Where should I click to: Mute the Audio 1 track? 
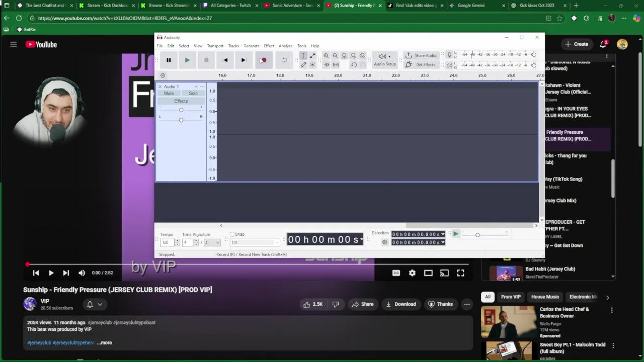(169, 94)
